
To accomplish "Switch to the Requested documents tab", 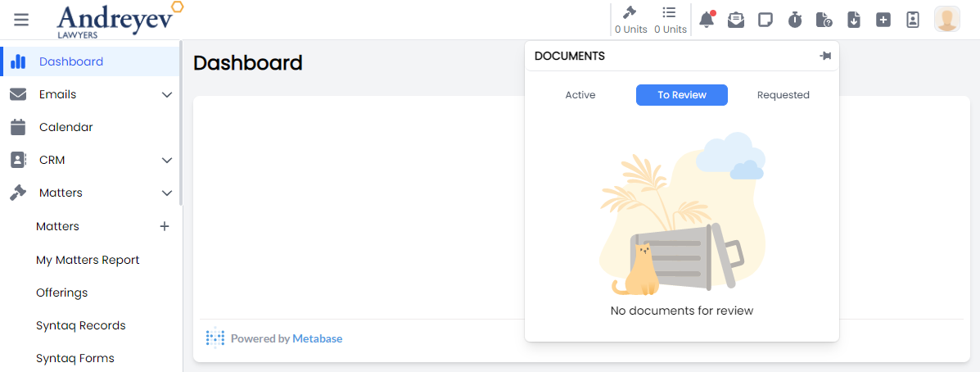I will (783, 95).
